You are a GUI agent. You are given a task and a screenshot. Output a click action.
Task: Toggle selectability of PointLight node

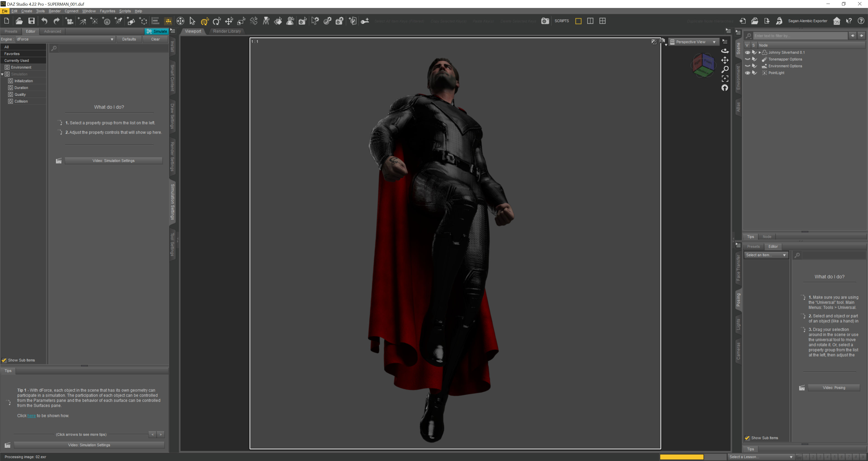(754, 73)
